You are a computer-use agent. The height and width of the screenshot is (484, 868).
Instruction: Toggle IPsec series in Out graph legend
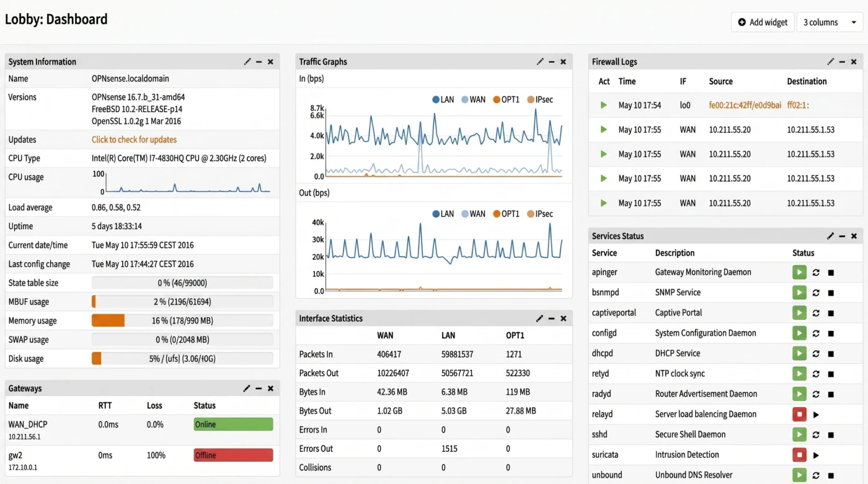(540, 214)
